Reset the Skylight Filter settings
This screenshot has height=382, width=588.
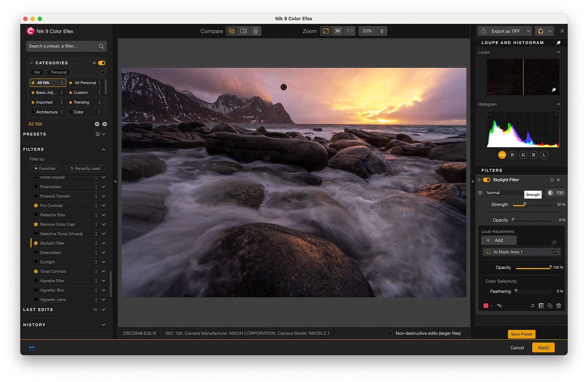552,180
